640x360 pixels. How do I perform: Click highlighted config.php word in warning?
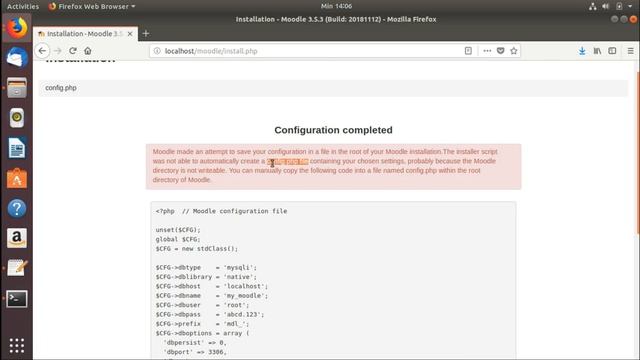tap(288, 161)
